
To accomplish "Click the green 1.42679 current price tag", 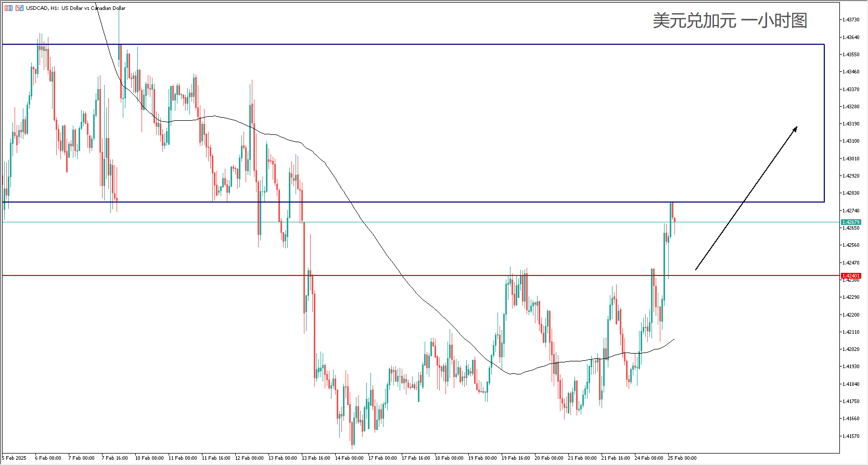I will pos(851,222).
